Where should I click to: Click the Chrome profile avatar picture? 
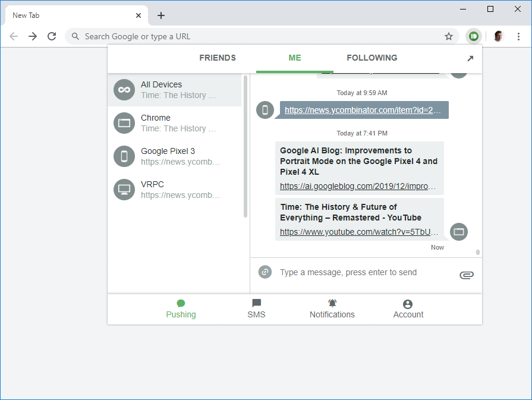click(498, 36)
